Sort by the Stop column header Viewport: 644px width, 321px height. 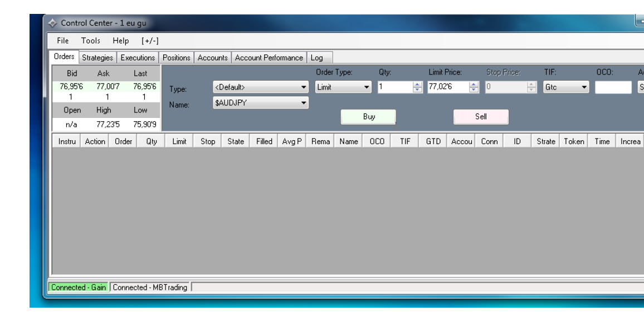pos(207,141)
